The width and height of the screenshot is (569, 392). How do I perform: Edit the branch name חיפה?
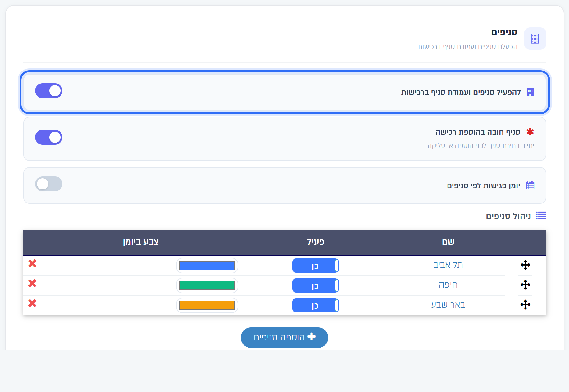(x=448, y=285)
